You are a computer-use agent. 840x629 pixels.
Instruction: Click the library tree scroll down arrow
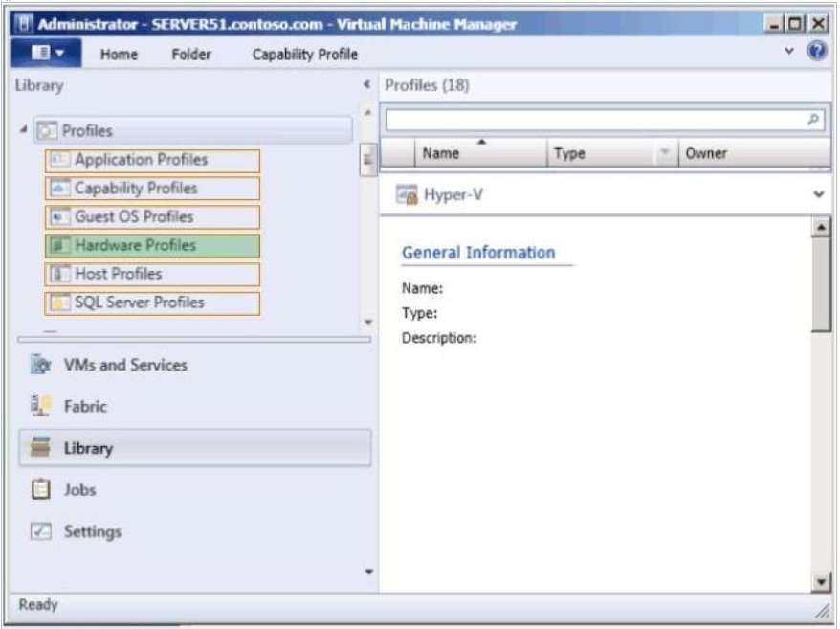click(368, 322)
